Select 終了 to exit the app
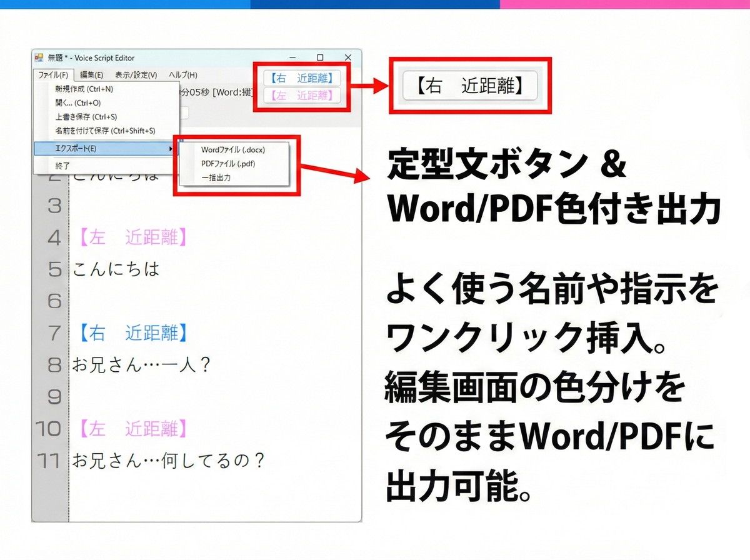Viewport: 750px width, 560px height. (62, 166)
